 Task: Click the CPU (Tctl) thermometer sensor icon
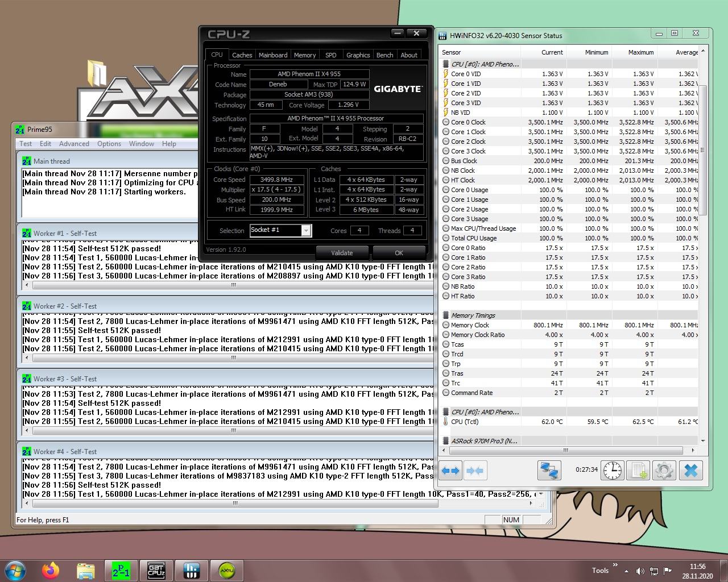[x=446, y=422]
